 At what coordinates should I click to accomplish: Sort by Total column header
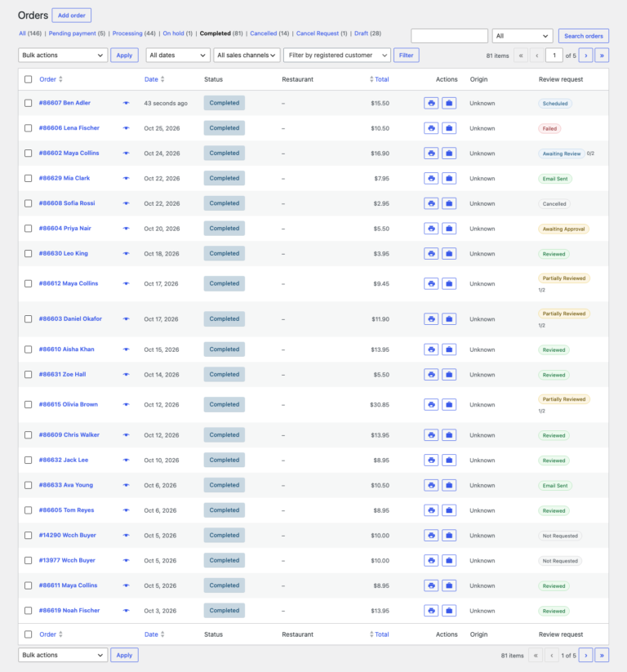click(380, 79)
